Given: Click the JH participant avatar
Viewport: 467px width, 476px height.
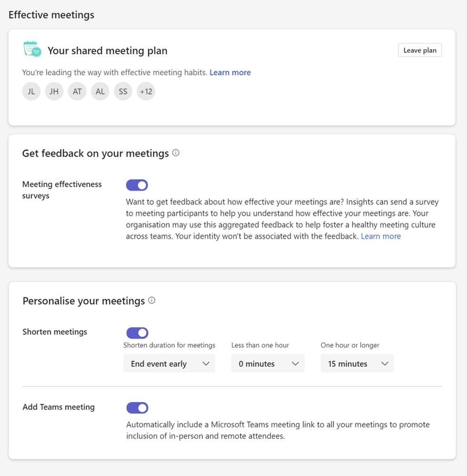Looking at the screenshot, I should [x=54, y=91].
